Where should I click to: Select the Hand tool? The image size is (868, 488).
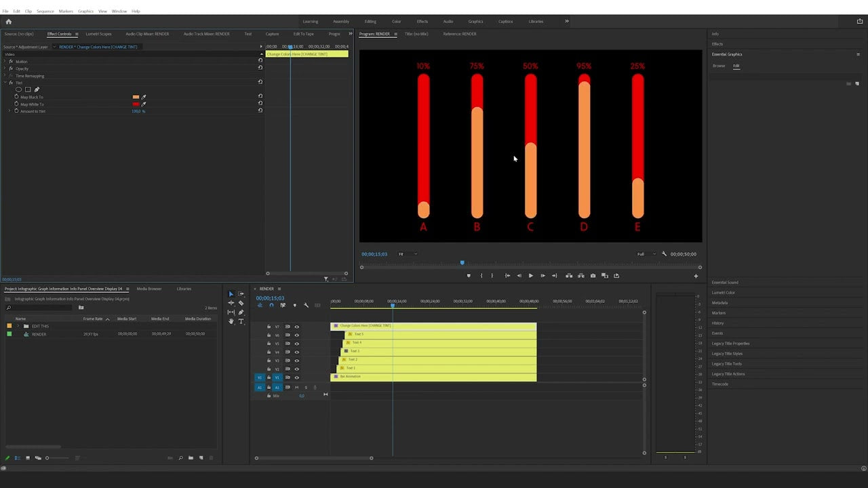click(x=231, y=320)
